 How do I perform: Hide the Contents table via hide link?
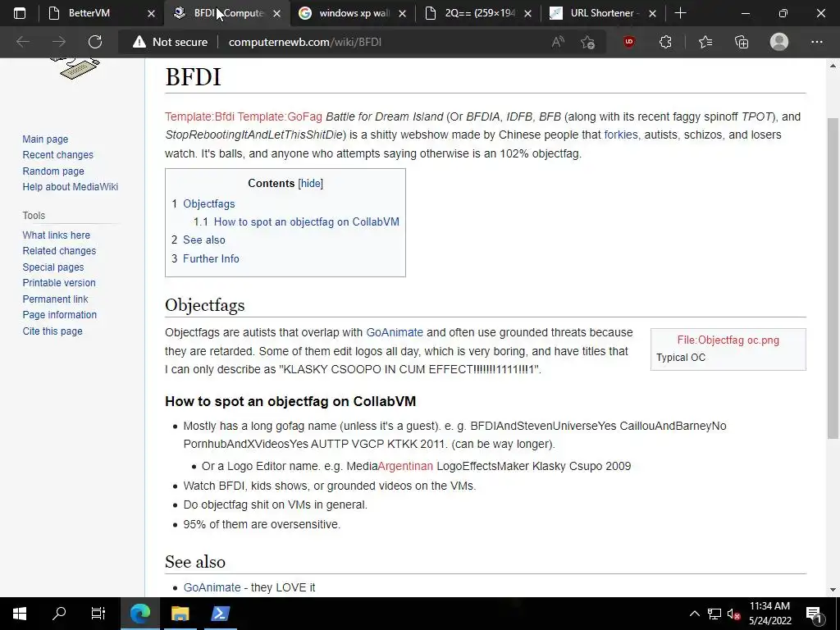[x=311, y=183]
